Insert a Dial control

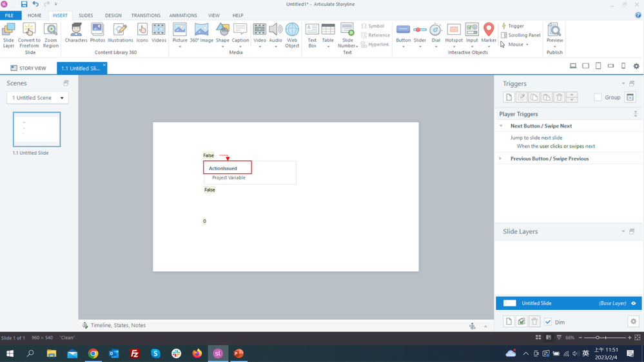coord(436,35)
